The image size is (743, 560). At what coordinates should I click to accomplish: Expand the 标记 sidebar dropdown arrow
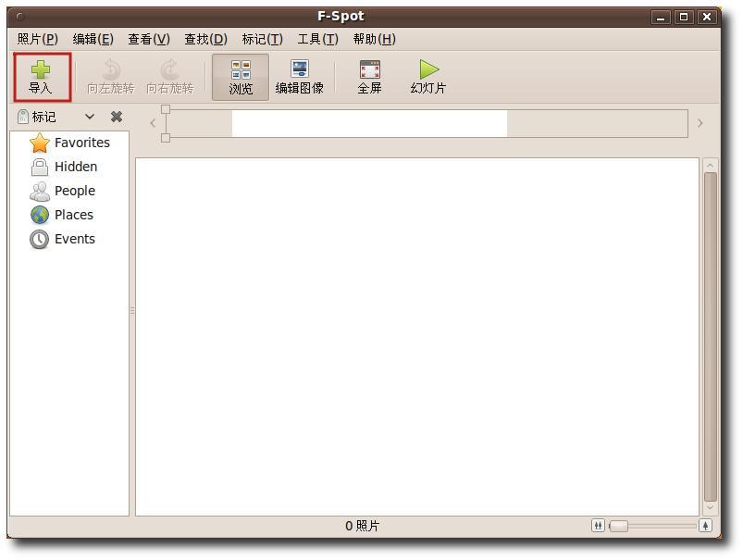(90, 117)
